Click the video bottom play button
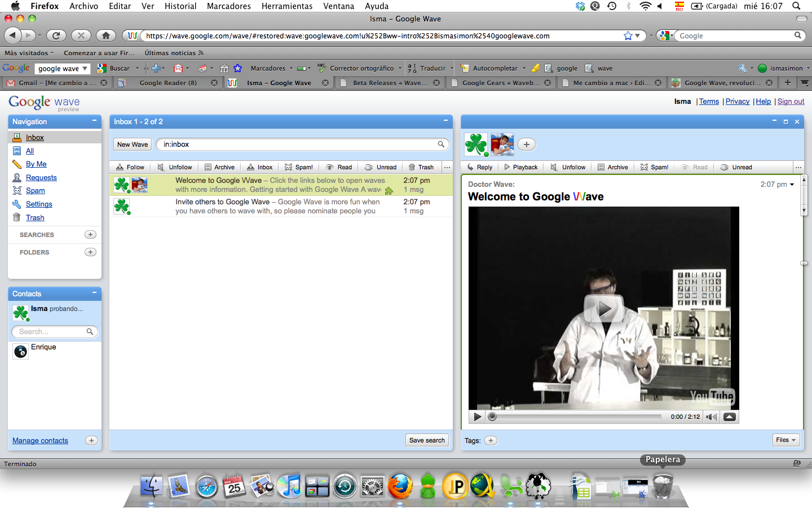 pyautogui.click(x=478, y=417)
